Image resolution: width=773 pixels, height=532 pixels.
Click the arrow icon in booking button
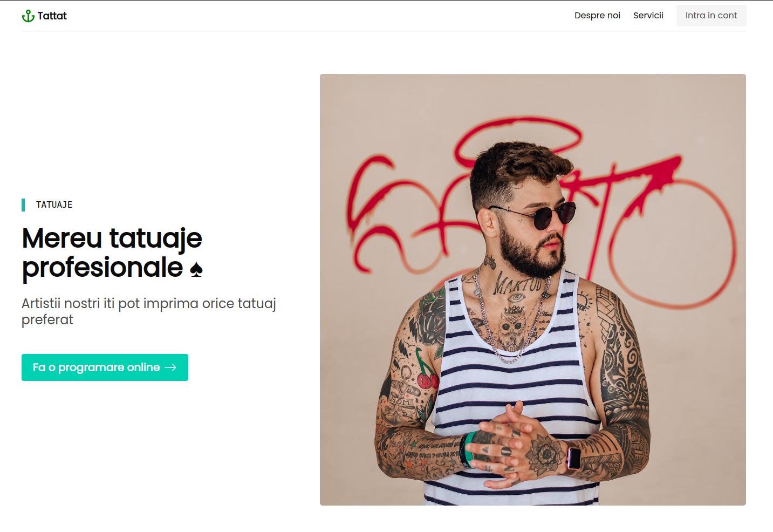tap(170, 367)
